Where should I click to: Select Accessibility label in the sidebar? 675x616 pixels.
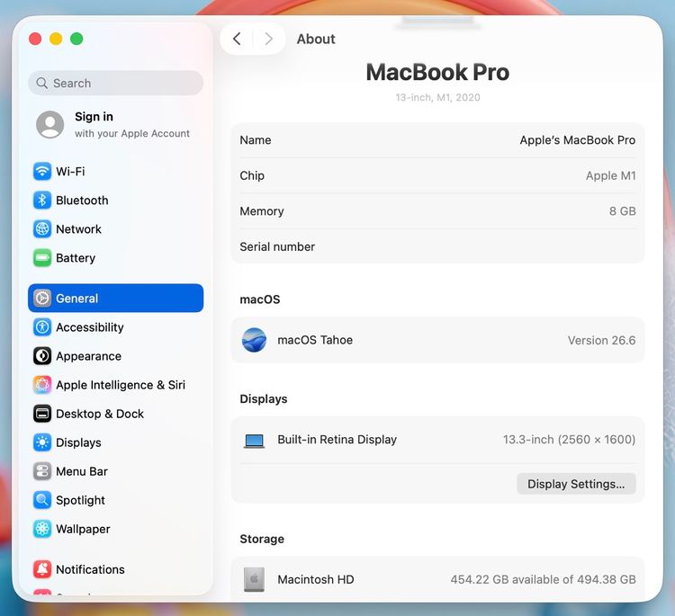click(x=89, y=327)
